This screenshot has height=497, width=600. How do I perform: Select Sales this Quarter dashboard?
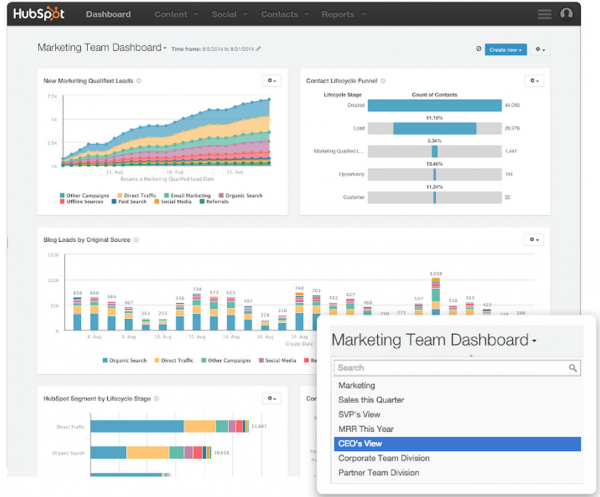point(457,400)
